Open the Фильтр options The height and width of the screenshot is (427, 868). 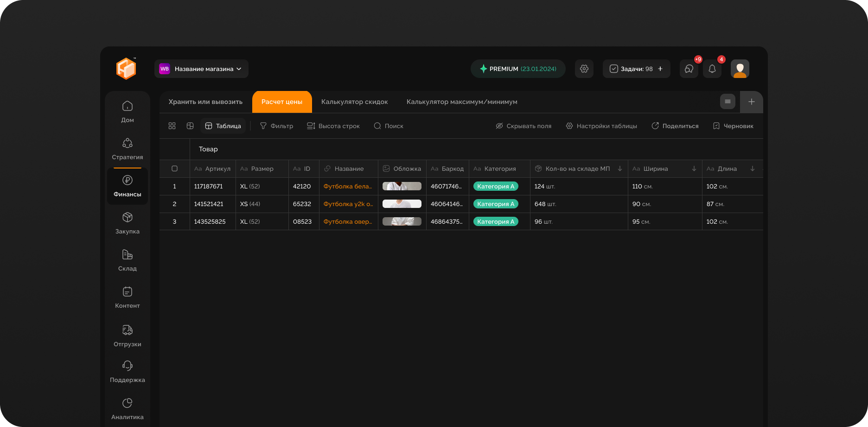(x=276, y=126)
